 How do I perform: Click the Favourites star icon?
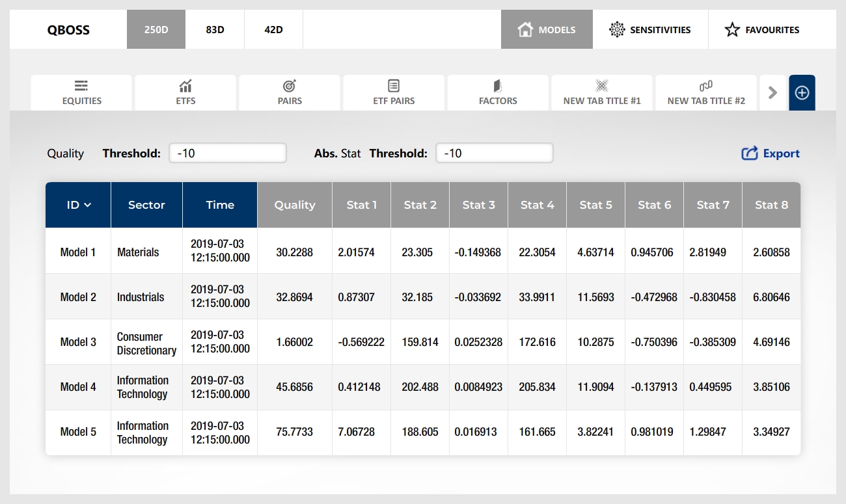tap(732, 29)
